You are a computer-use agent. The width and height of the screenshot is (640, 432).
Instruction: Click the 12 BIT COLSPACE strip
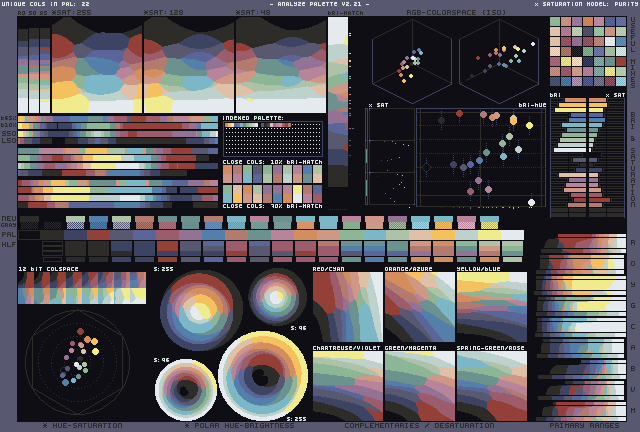click(82, 288)
